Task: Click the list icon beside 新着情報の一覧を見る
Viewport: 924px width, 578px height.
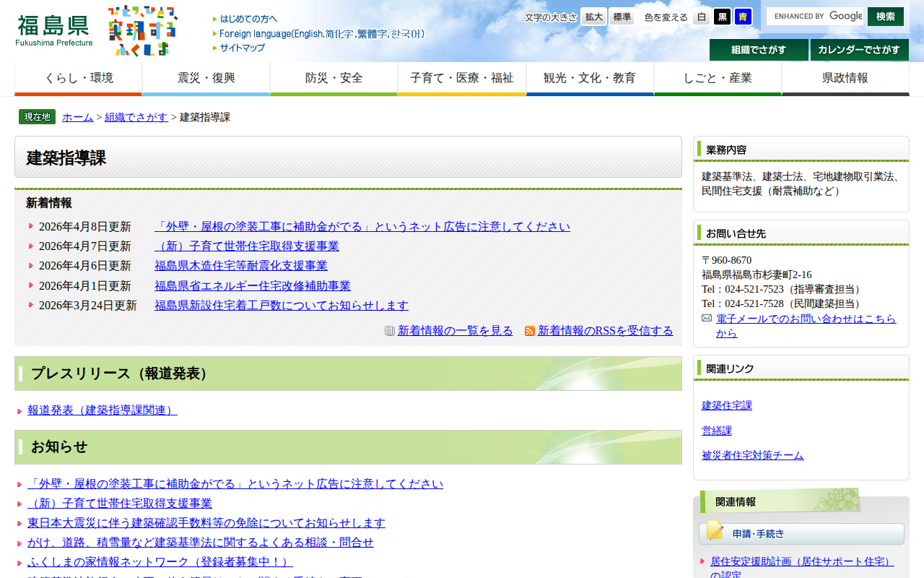Action: coord(390,331)
